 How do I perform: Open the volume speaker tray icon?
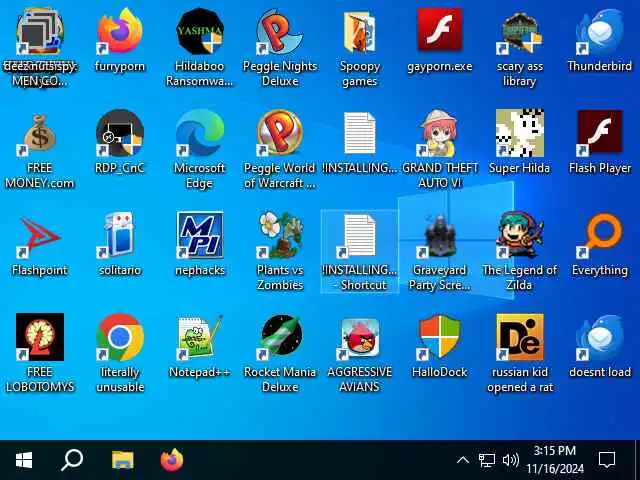point(511,460)
